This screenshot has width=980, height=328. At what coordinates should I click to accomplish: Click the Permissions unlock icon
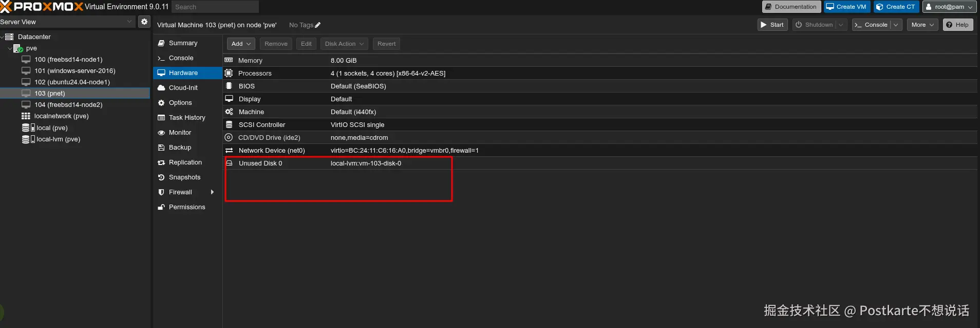[x=161, y=207]
